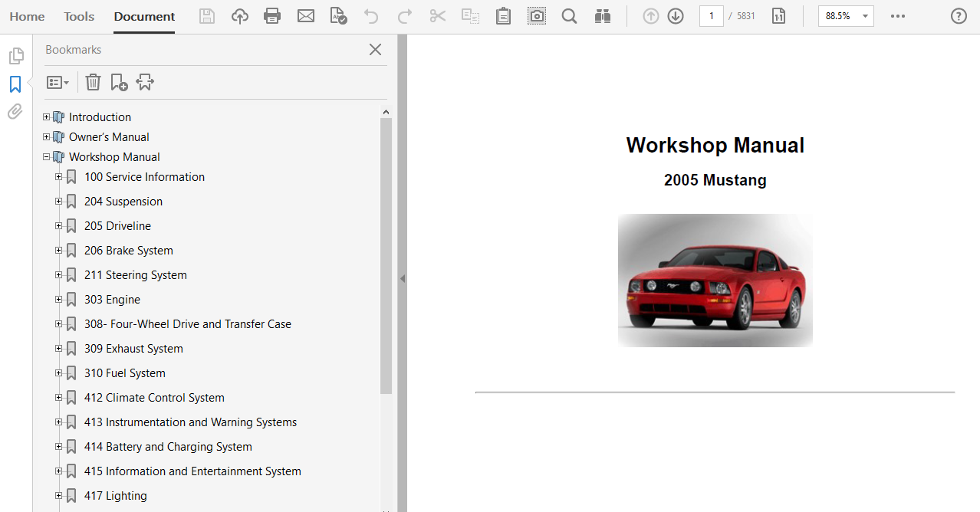Show the Page Thumbnails panel
Viewport: 980px width, 512px height.
coord(15,56)
